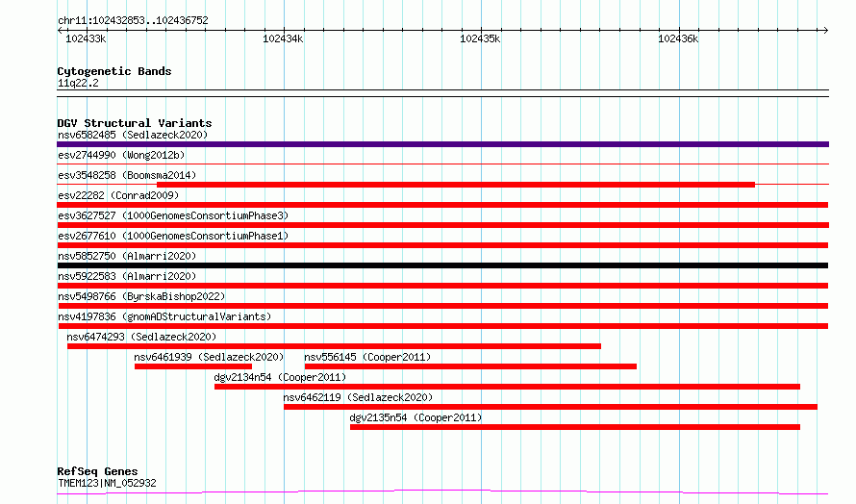Click the nsv4197836 (gnomADStructuralVariants) label

click(164, 316)
